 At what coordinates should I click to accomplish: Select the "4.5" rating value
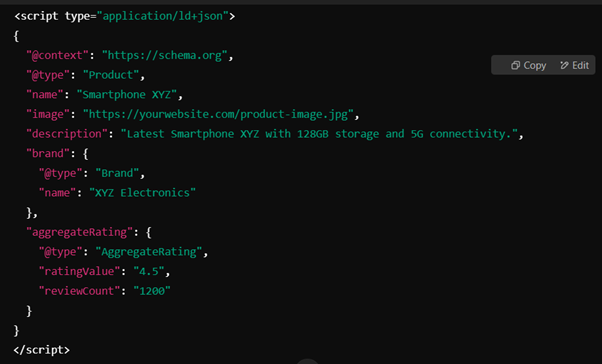click(149, 271)
